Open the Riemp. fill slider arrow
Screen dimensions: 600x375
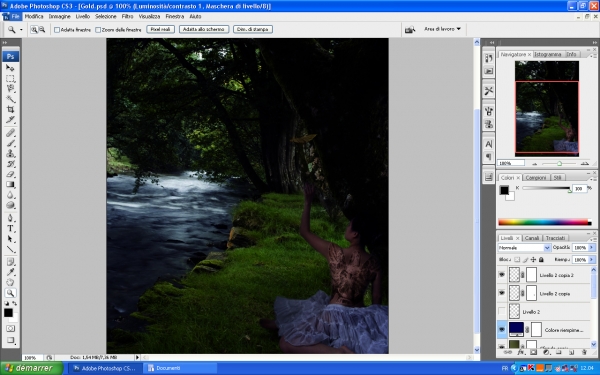pyautogui.click(x=592, y=259)
